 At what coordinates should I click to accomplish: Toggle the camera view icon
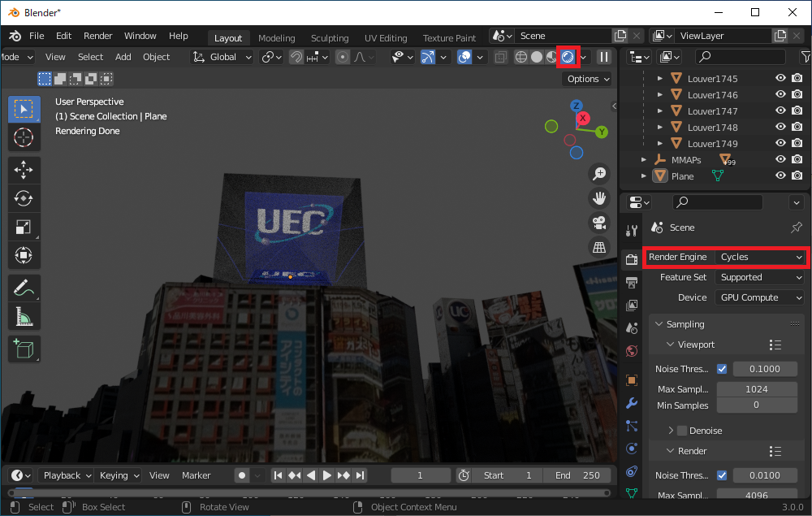[x=599, y=223]
